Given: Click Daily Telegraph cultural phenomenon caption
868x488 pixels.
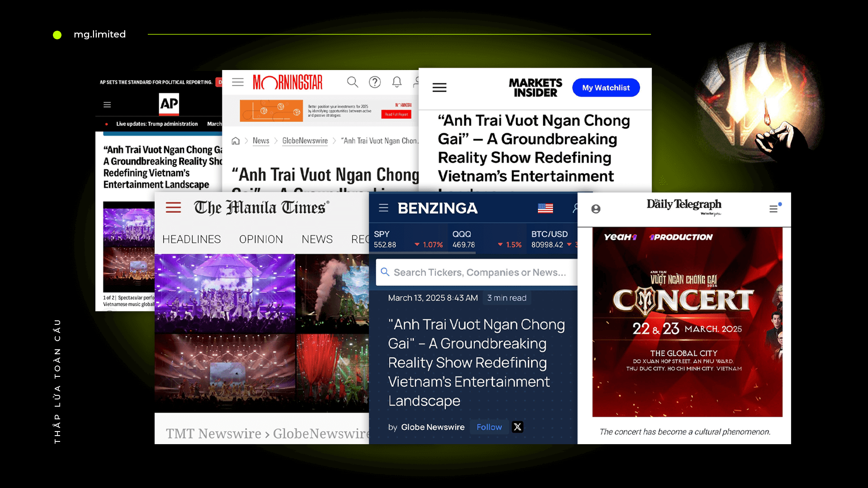Looking at the screenshot, I should 684,432.
